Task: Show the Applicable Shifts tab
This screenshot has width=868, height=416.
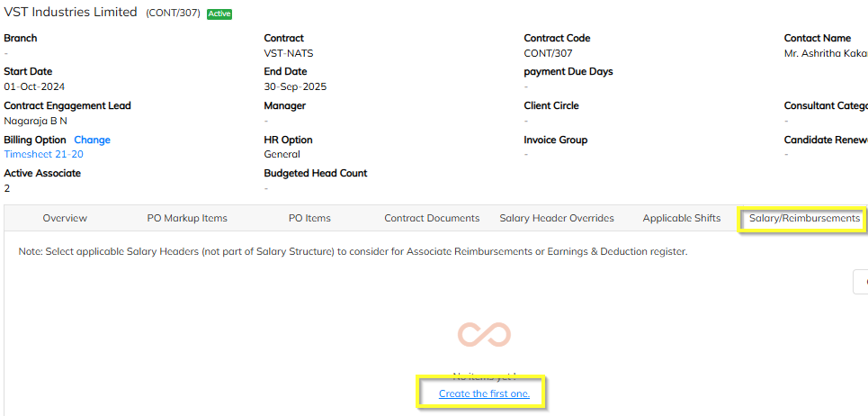Action: 681,218
